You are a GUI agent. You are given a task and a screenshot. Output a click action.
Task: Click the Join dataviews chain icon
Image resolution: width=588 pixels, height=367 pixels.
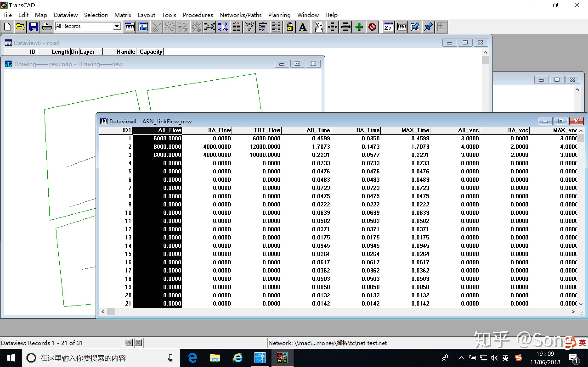[x=209, y=27]
